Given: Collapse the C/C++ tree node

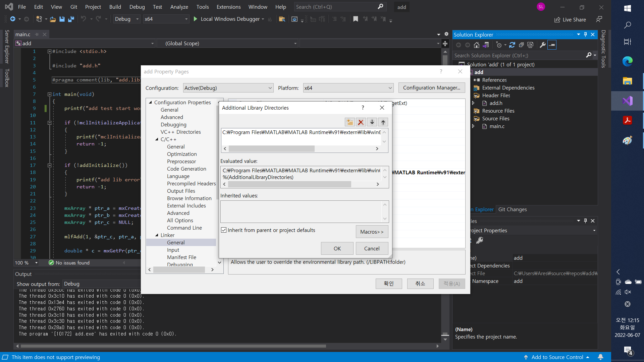Looking at the screenshot, I should click(x=157, y=139).
